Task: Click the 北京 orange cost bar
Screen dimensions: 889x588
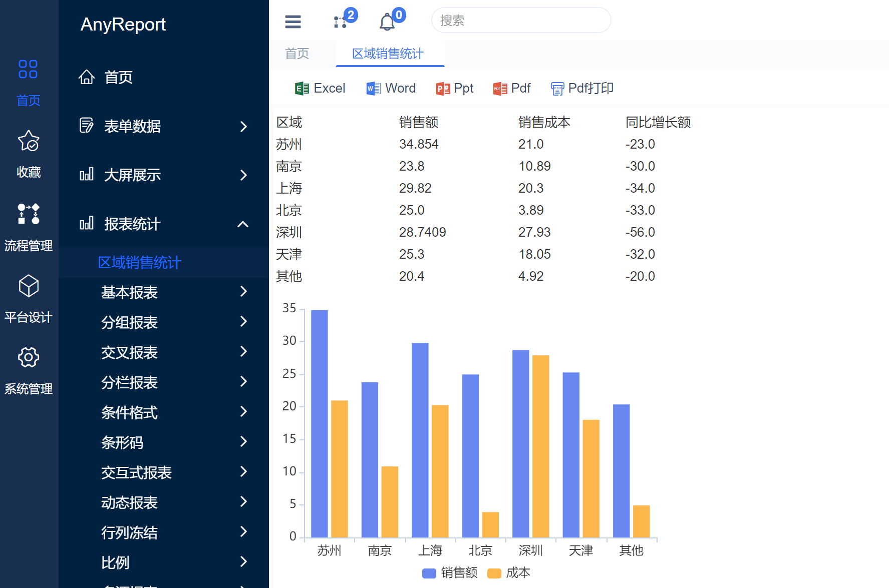Action: (x=490, y=524)
